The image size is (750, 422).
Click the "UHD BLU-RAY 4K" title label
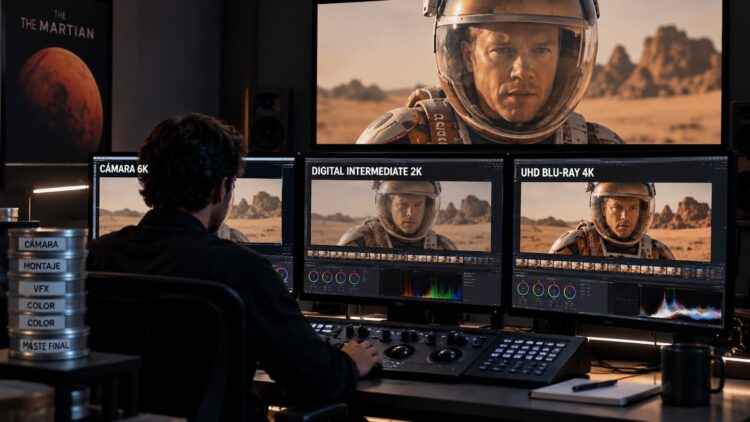point(557,173)
